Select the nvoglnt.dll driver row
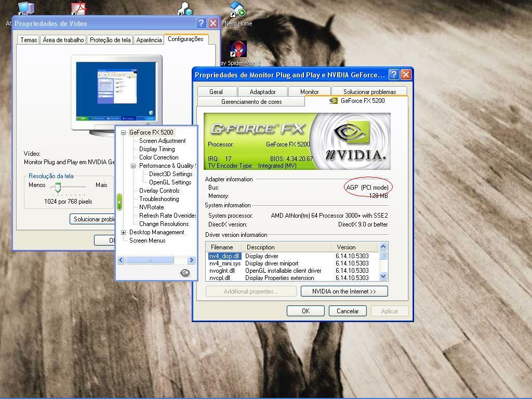This screenshot has width=532, height=399. point(292,271)
